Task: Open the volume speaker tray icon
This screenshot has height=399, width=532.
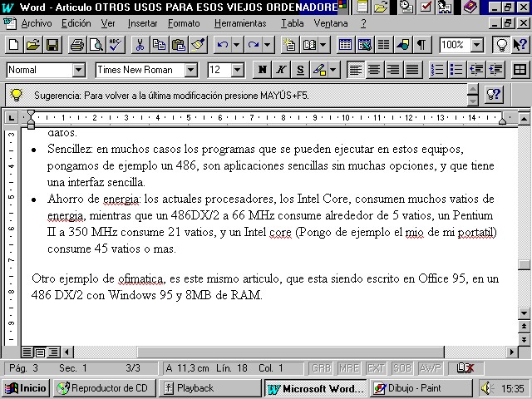Action: click(x=488, y=388)
